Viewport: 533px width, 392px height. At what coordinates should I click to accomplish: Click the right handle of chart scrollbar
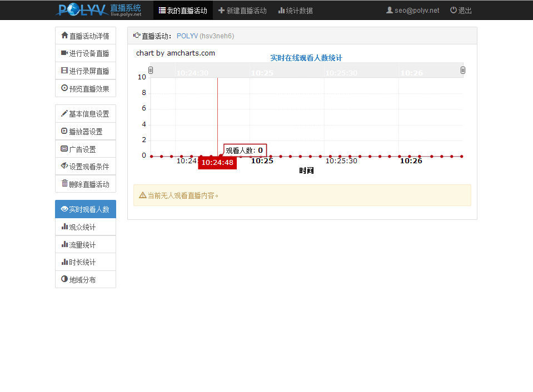pyautogui.click(x=463, y=71)
